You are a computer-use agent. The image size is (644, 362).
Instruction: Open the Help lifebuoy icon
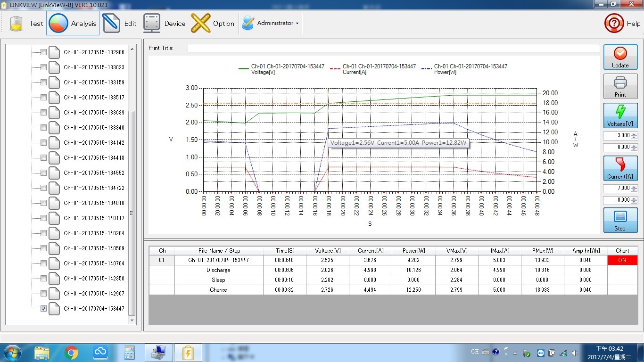click(614, 23)
